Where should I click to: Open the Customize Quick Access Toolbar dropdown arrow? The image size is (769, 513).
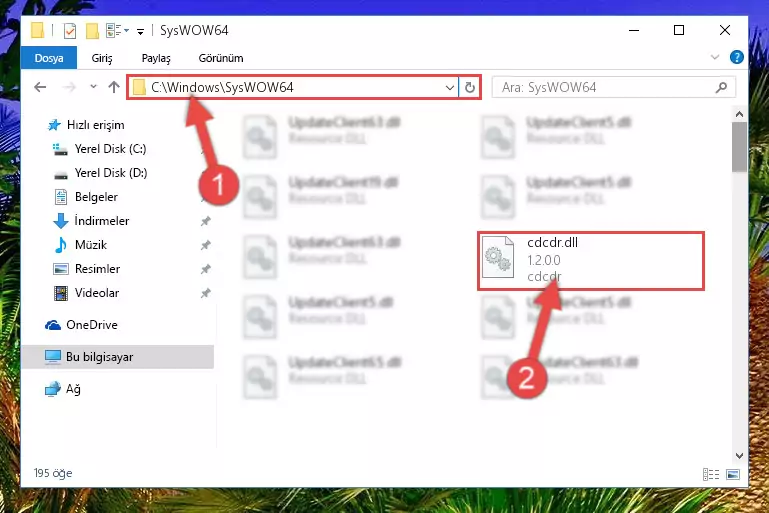pos(140,32)
